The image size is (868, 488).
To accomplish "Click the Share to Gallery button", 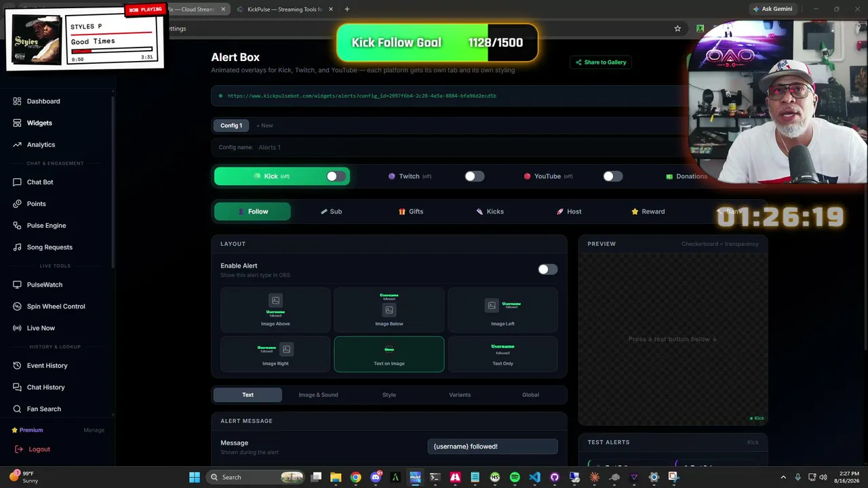I will coord(601,62).
